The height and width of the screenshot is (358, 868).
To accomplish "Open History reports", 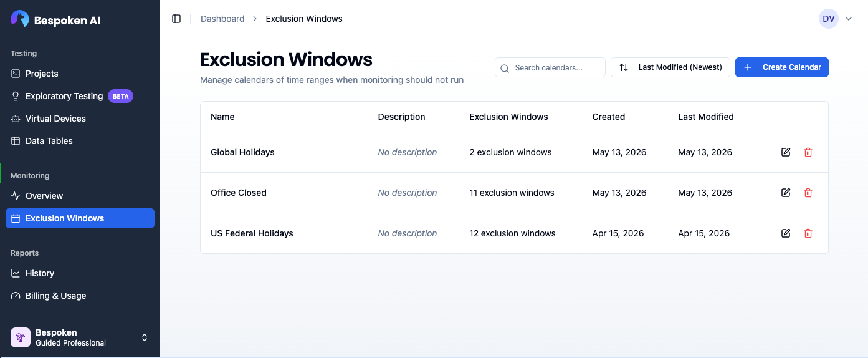I will (x=80, y=273).
